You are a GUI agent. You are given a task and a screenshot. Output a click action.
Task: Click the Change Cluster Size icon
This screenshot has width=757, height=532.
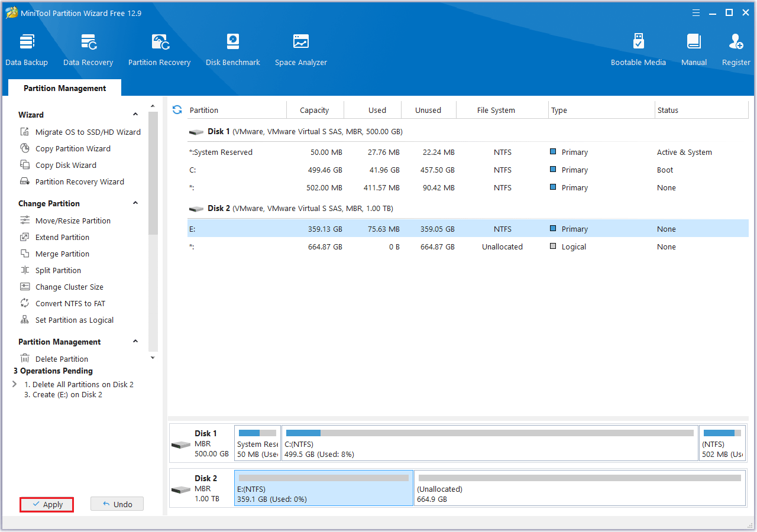pyautogui.click(x=25, y=287)
